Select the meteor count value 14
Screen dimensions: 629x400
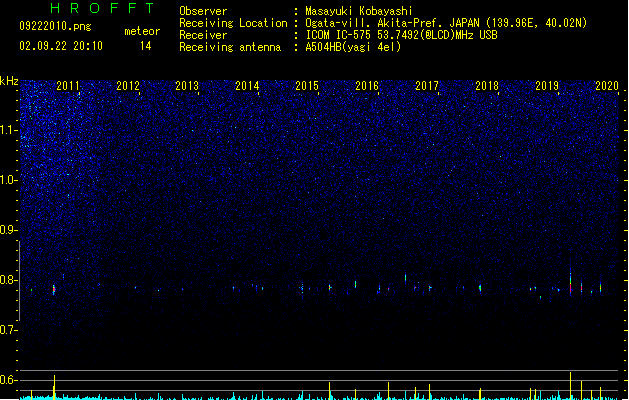coord(145,46)
